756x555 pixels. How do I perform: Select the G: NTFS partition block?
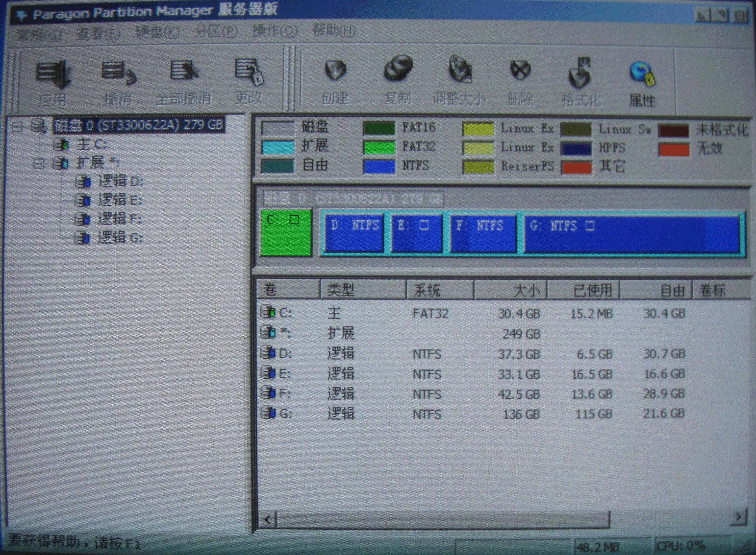coord(632,233)
